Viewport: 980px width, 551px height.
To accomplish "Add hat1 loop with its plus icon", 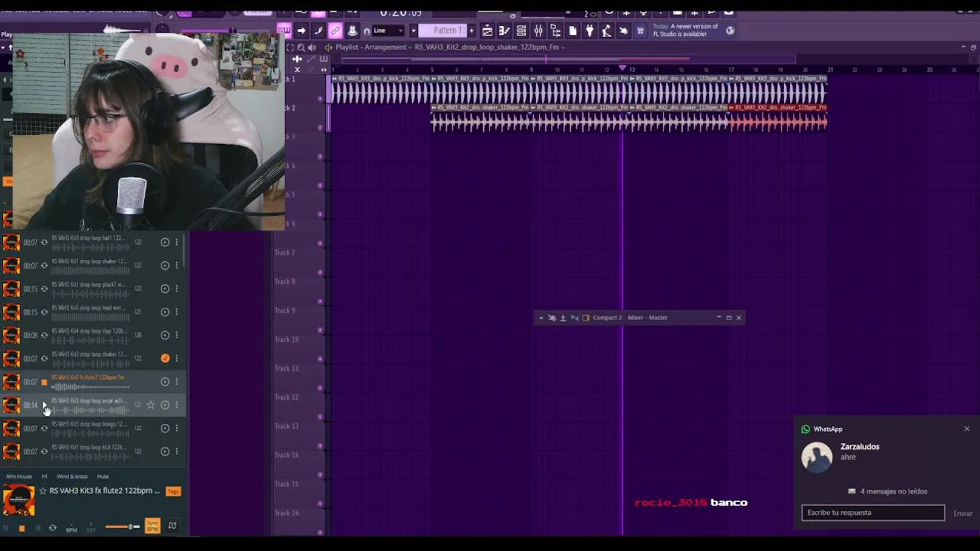I will pyautogui.click(x=165, y=243).
